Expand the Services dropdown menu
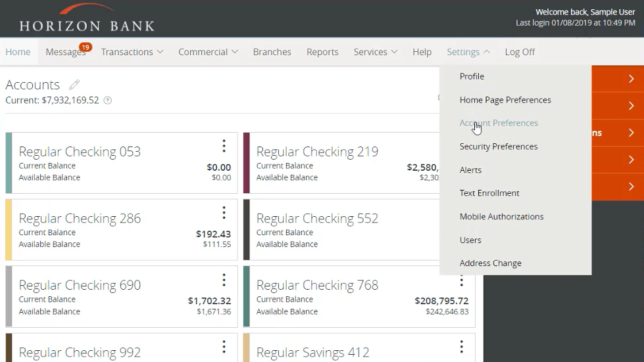 375,52
